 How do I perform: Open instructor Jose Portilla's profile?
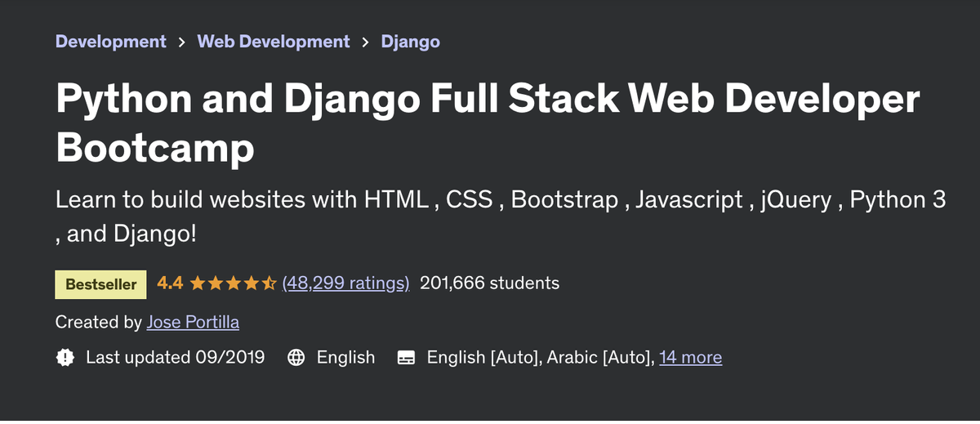coord(193,322)
